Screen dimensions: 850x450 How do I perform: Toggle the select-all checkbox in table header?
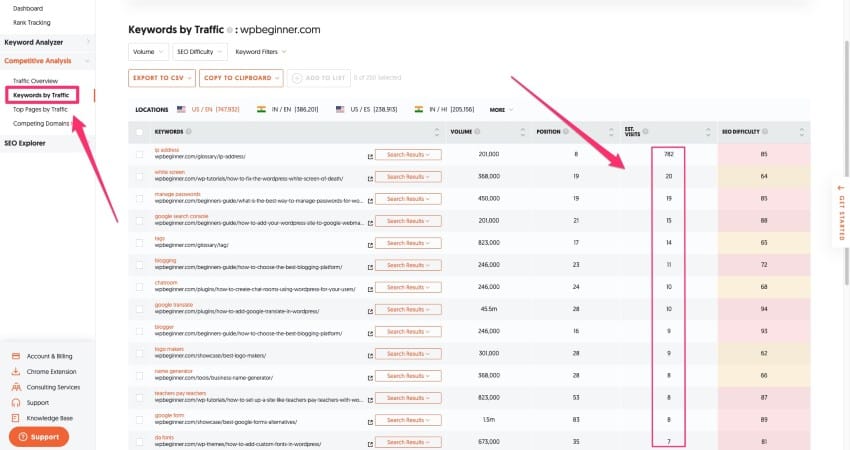[140, 132]
